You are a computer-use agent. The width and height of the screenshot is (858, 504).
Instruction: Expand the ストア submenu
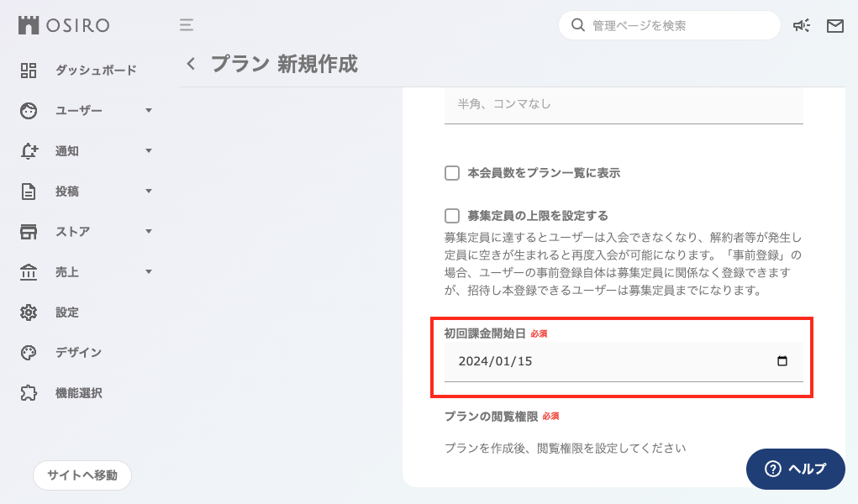click(149, 231)
